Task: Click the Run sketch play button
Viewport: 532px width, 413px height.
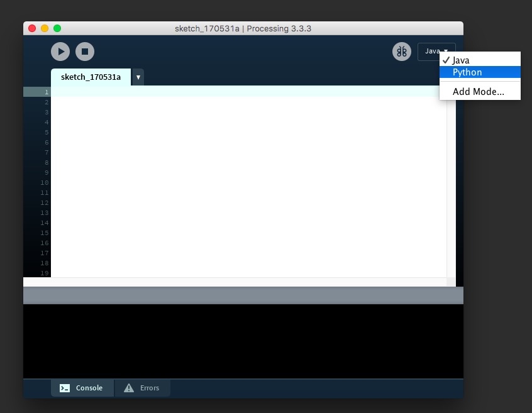Action: pos(60,52)
